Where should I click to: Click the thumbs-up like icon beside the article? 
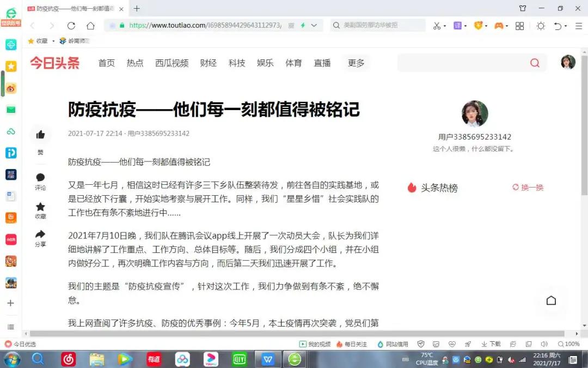point(40,135)
